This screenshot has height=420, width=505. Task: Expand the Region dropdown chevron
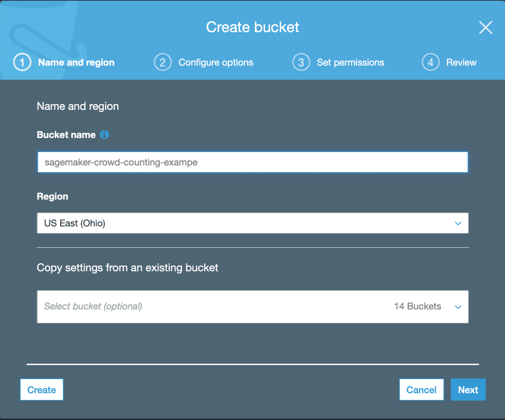tap(458, 223)
